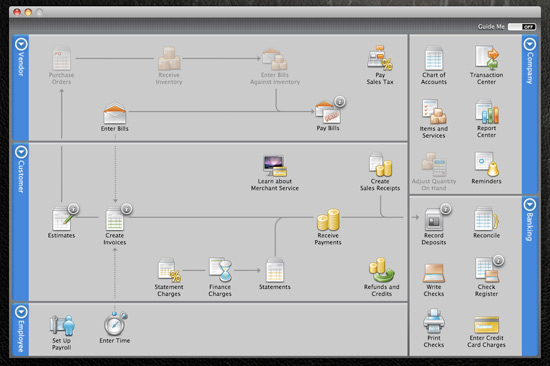Open the Refunds and Credits icon
This screenshot has width=550, height=366.
[x=381, y=270]
